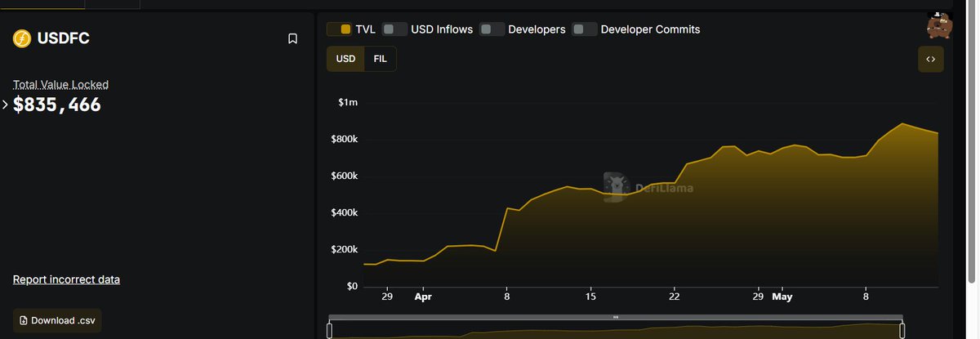Click the 22 x-axis date label

pos(675,297)
